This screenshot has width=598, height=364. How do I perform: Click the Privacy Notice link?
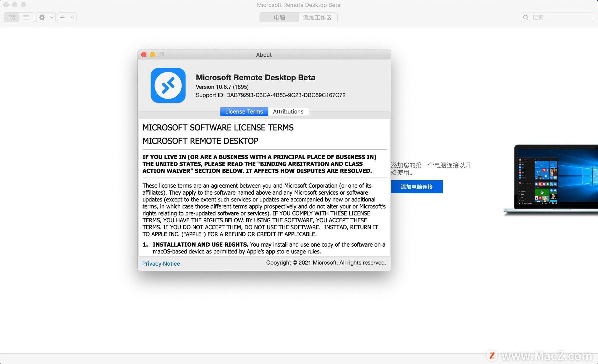pos(161,263)
